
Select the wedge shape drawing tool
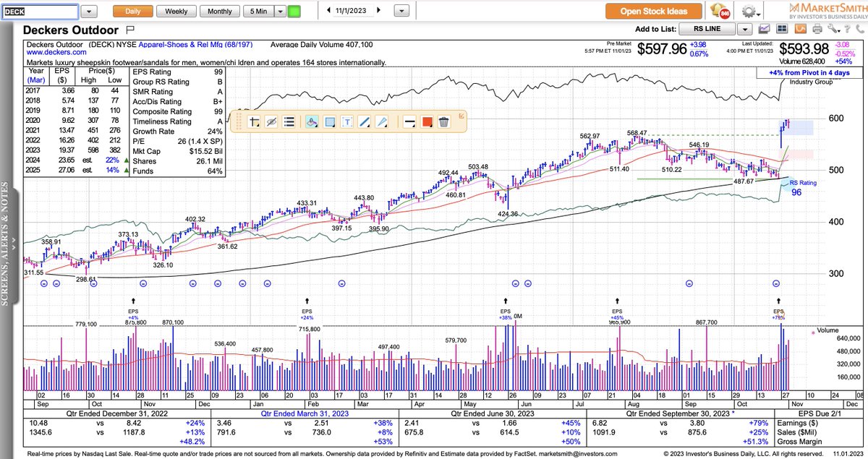coord(383,122)
